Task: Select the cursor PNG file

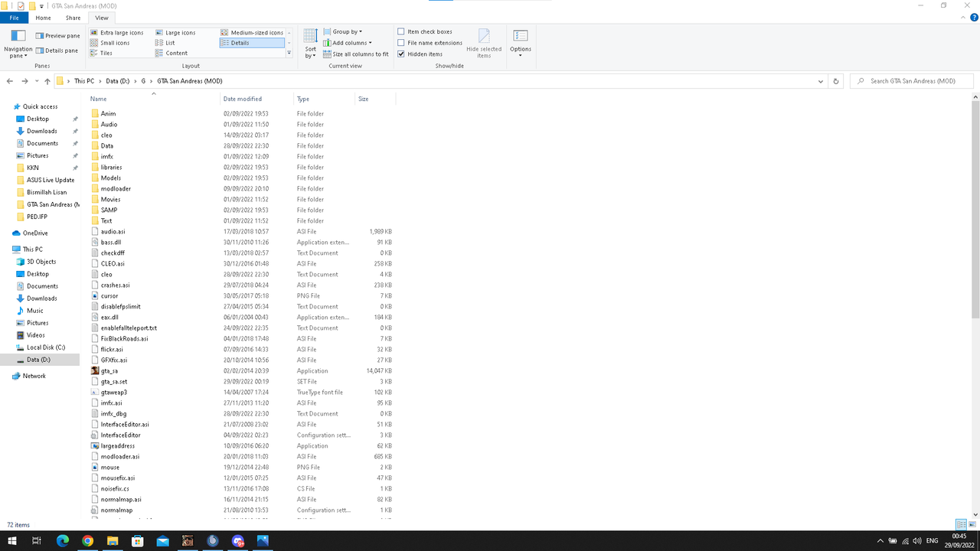Action: pyautogui.click(x=109, y=295)
